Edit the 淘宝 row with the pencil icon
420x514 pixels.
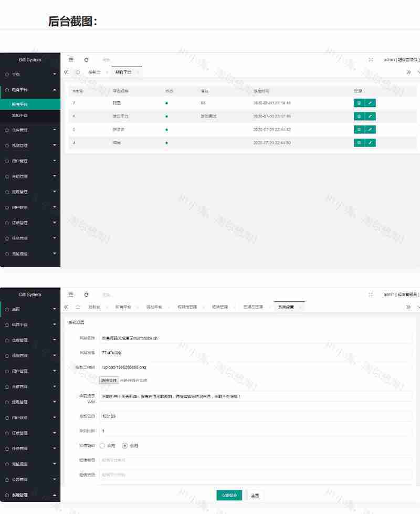pos(370,143)
